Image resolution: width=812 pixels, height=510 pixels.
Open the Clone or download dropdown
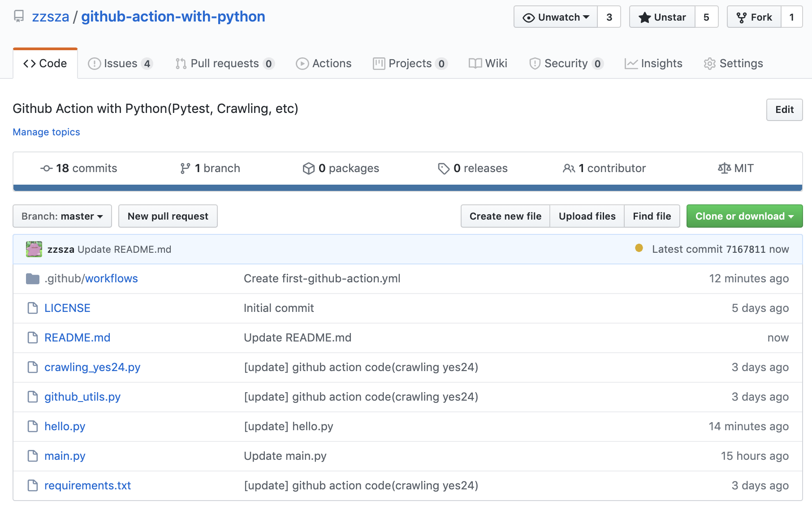pos(744,216)
